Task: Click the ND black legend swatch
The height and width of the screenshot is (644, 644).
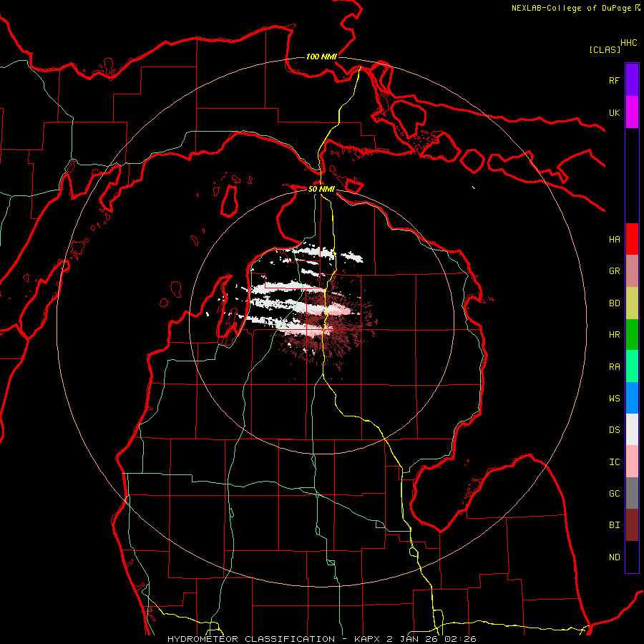Action: coord(632,557)
